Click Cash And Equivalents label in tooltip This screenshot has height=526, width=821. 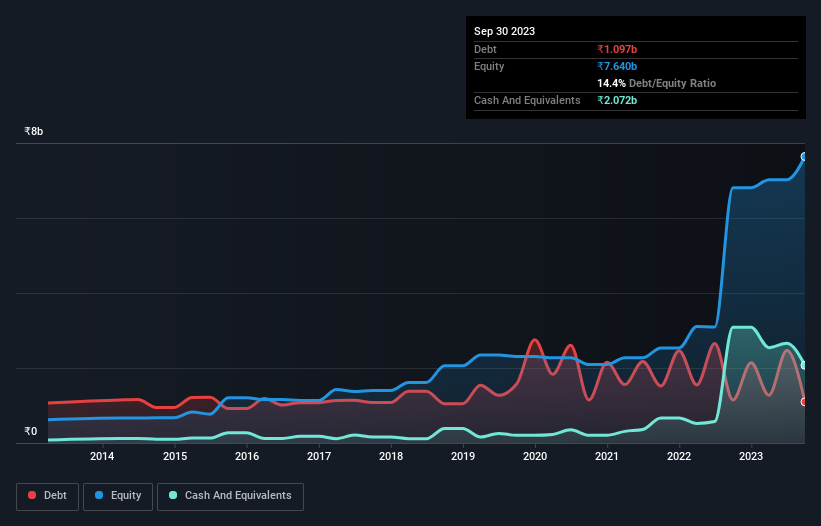click(527, 100)
